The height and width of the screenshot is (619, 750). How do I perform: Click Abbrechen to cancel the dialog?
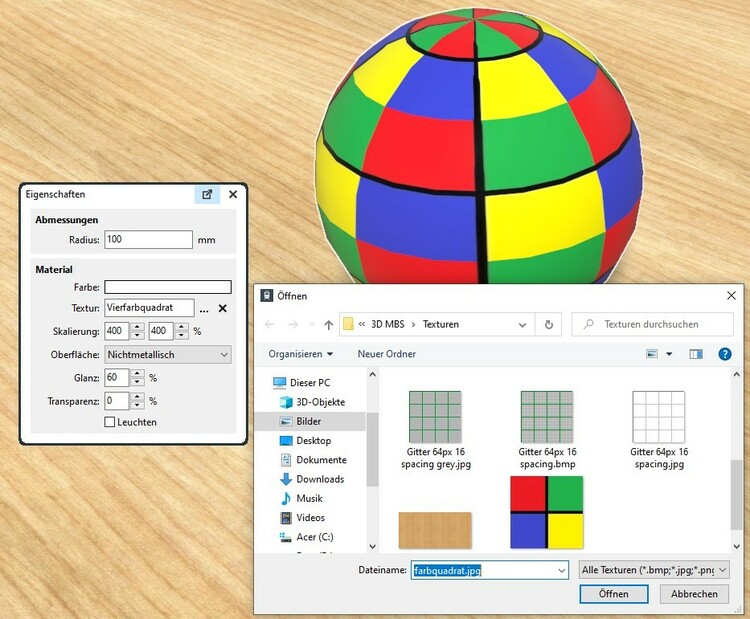(x=694, y=594)
